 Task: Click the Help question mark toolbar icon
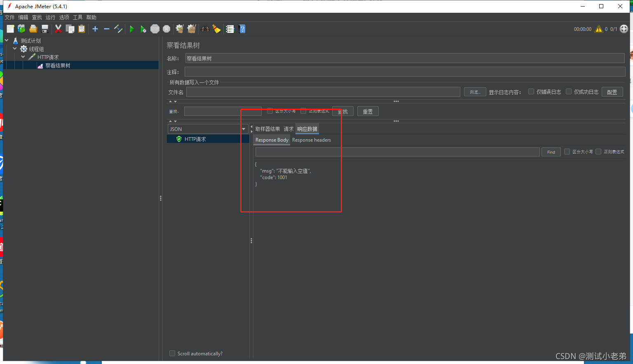coord(242,29)
